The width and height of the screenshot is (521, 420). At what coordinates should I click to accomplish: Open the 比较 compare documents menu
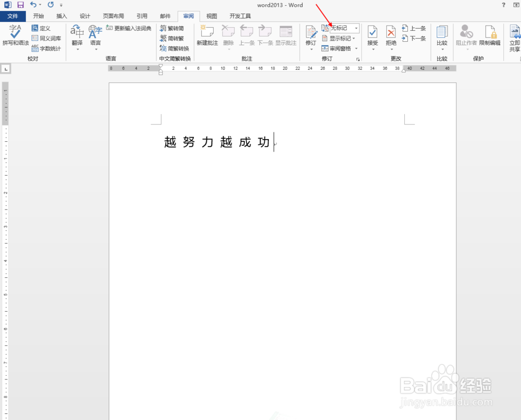tap(442, 37)
